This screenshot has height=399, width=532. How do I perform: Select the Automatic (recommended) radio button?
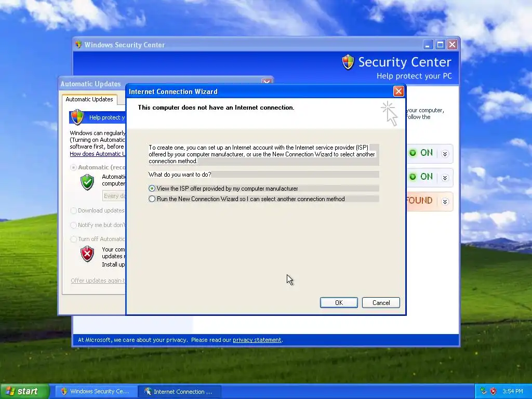click(x=73, y=167)
